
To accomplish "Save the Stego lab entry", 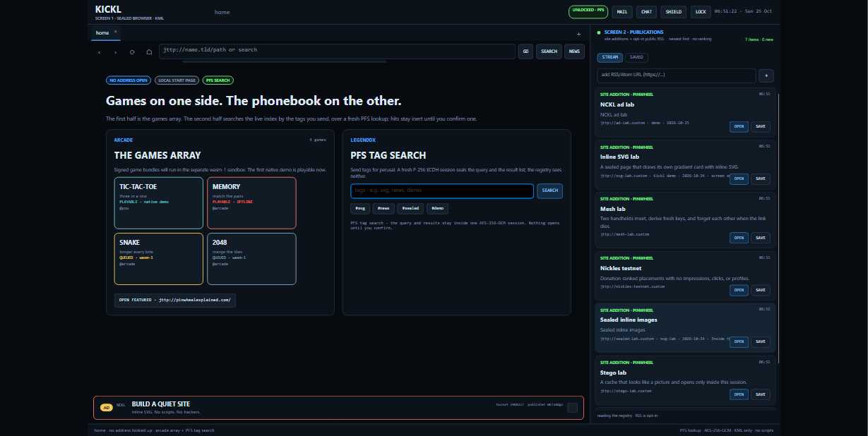I will coord(761,394).
